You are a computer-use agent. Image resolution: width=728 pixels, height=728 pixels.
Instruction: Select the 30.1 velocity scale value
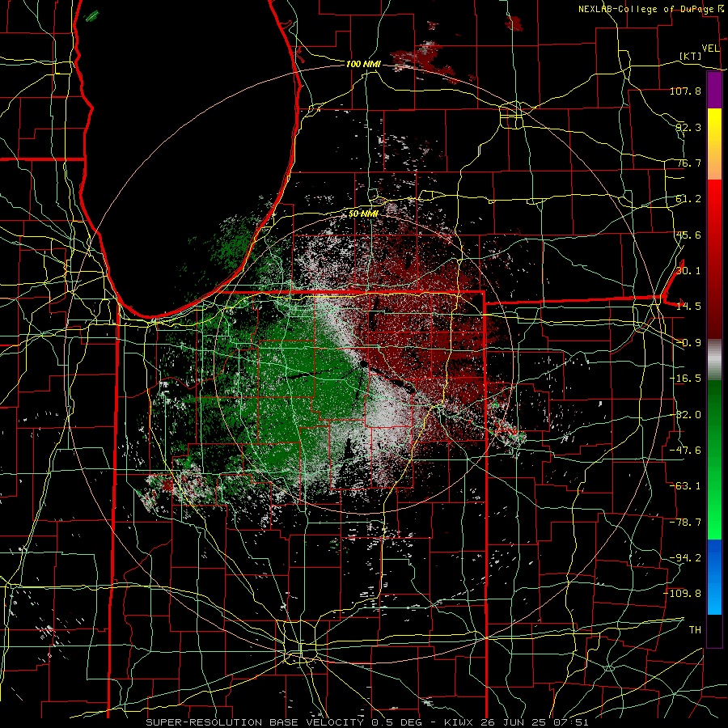[x=688, y=271]
